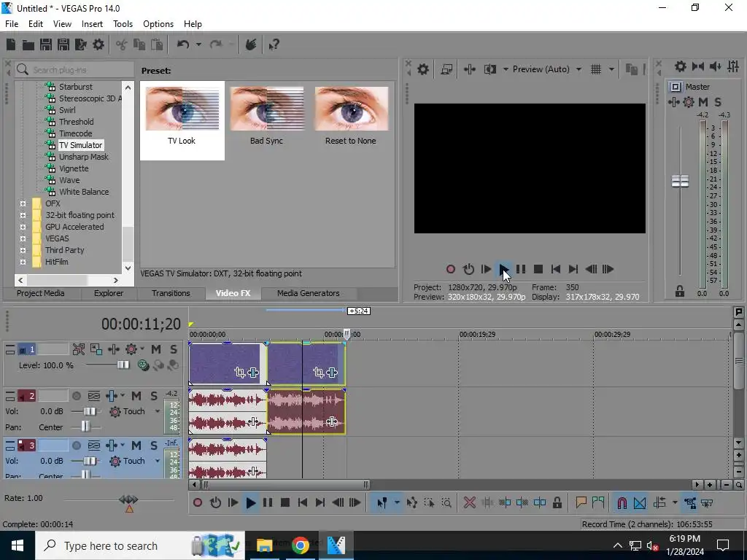Expand the GPU Accelerated folder

tap(23, 227)
